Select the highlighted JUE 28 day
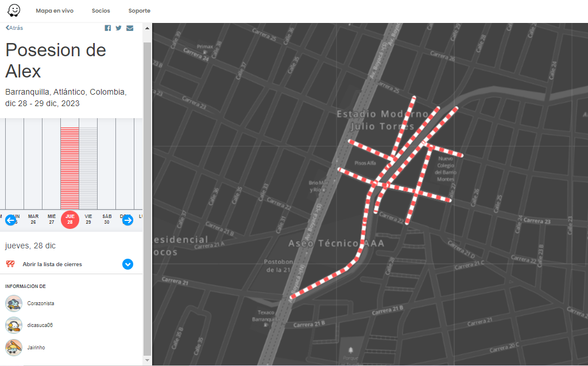This screenshot has width=588, height=366. pos(69,220)
